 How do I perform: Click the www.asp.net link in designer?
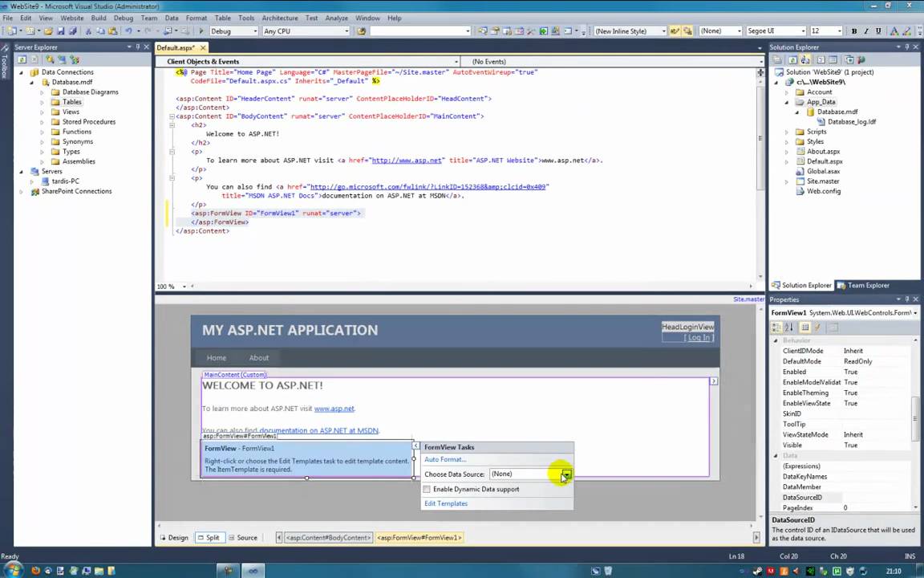coord(334,408)
